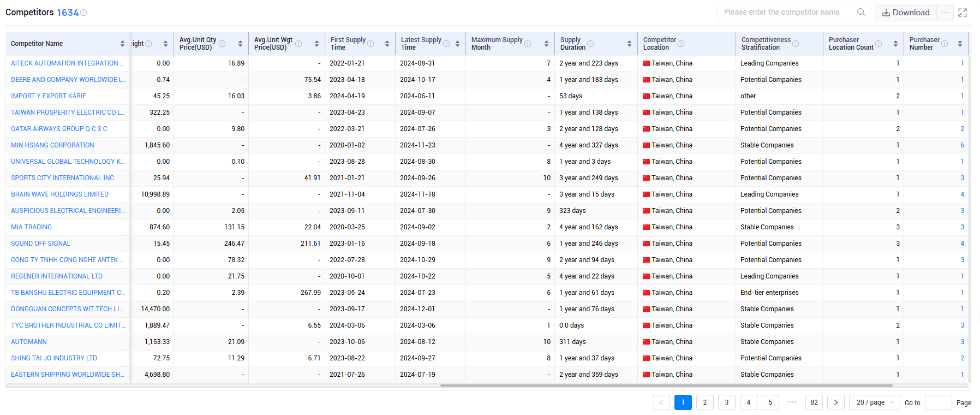Image resolution: width=980 pixels, height=415 pixels.
Task: Download the competitors list
Action: tap(906, 13)
